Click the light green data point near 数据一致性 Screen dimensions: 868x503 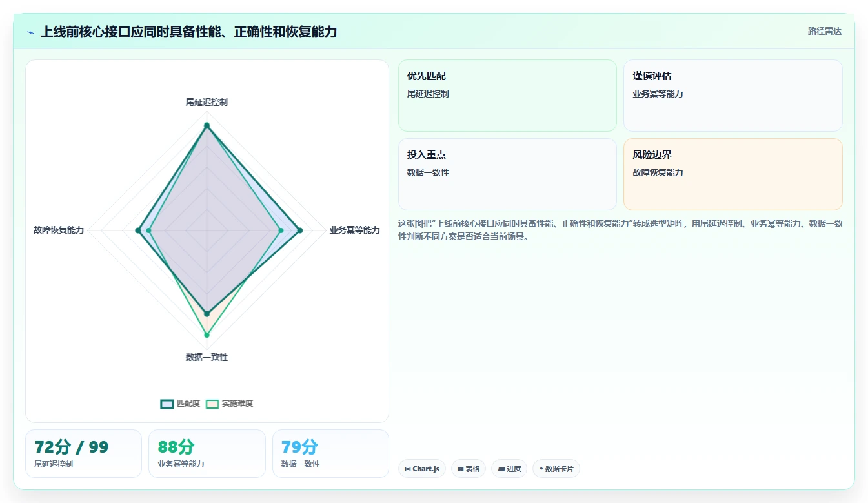point(207,334)
